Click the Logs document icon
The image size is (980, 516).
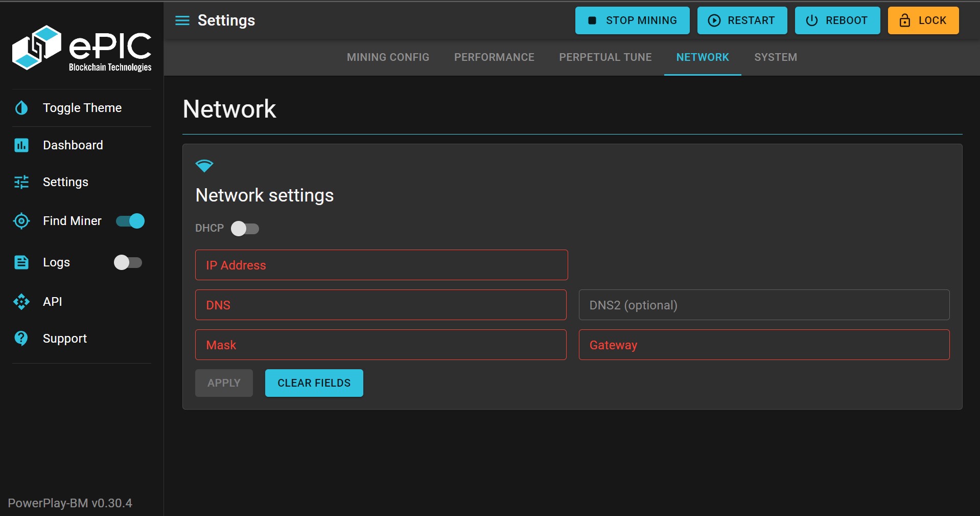click(21, 262)
